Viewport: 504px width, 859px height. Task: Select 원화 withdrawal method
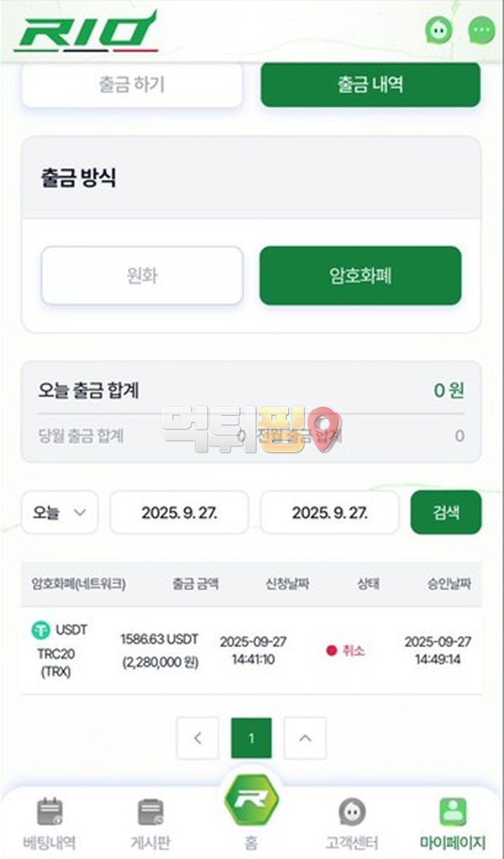coord(142,276)
